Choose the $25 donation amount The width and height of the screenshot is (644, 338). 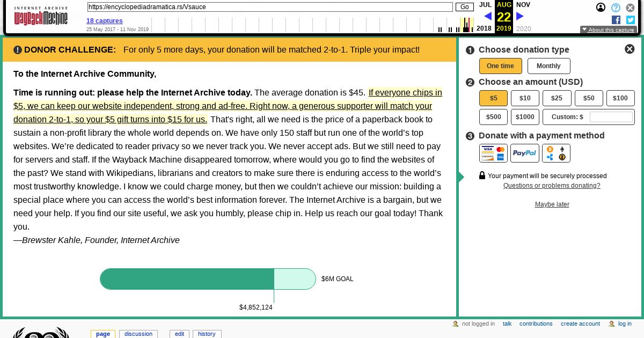557,98
